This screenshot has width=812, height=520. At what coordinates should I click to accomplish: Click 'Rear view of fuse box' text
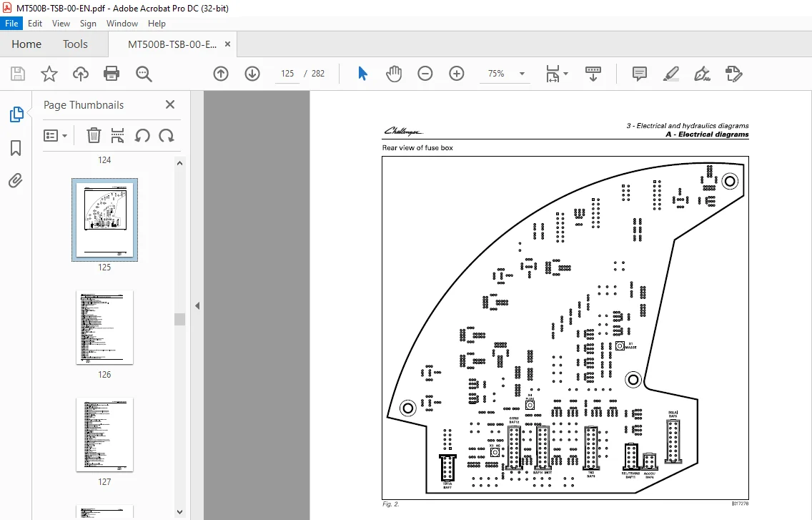pyautogui.click(x=417, y=148)
